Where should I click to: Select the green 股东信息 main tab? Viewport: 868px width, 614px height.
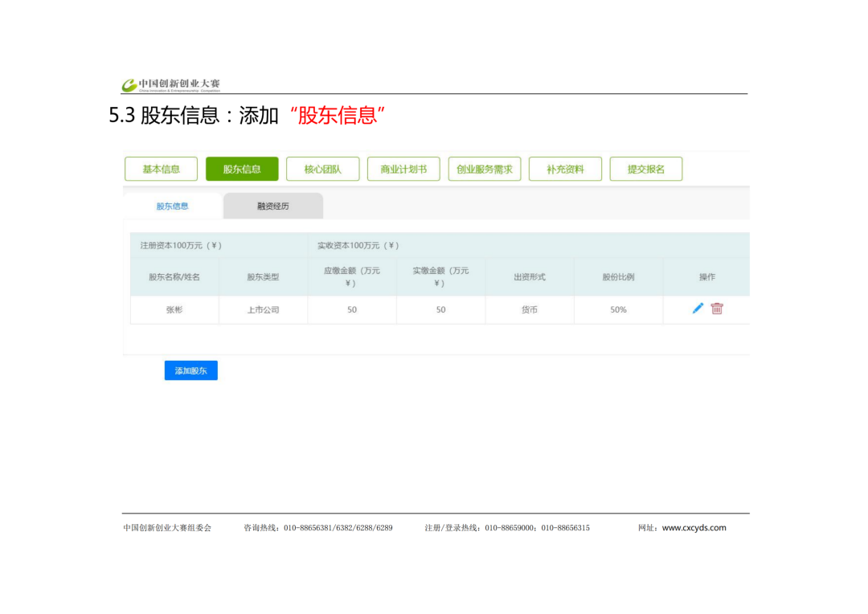(x=242, y=169)
